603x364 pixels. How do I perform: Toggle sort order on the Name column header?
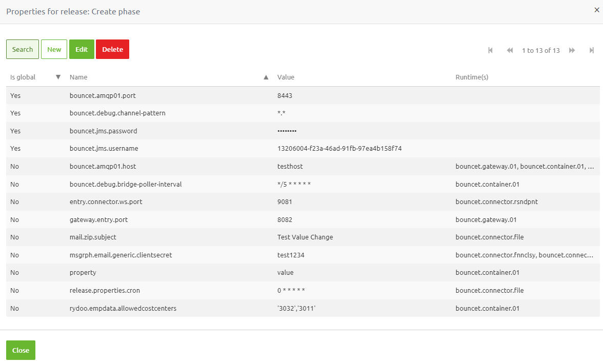[78, 77]
